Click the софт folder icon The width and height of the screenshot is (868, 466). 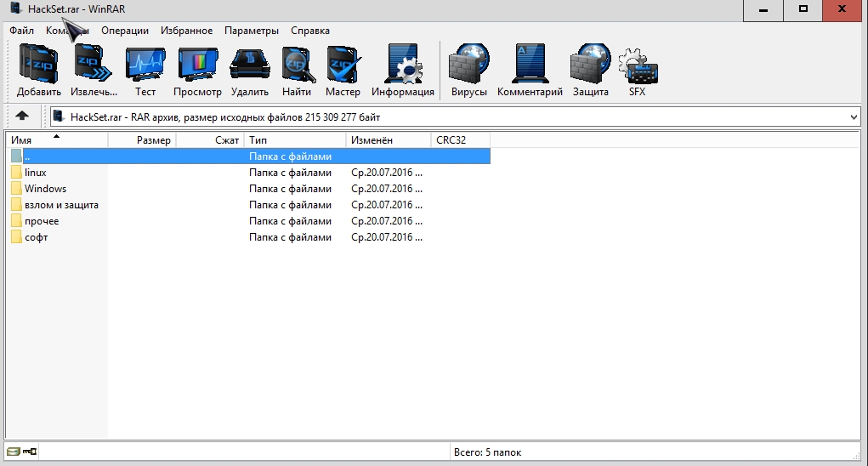[x=17, y=237]
